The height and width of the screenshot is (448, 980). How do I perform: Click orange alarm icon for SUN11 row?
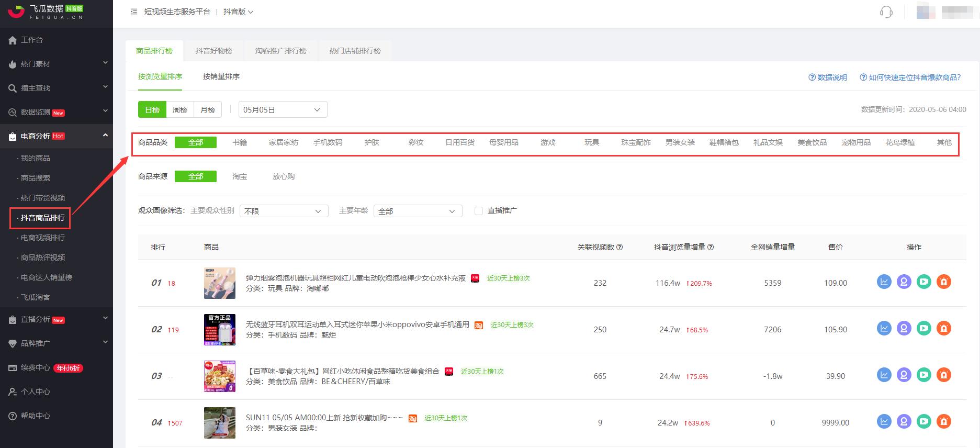[x=944, y=422]
